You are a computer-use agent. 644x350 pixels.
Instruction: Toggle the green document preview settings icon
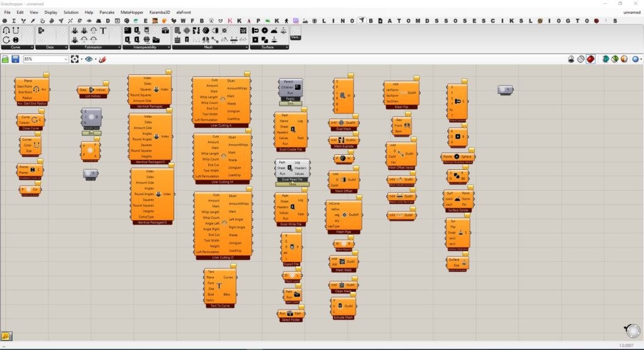(615, 59)
